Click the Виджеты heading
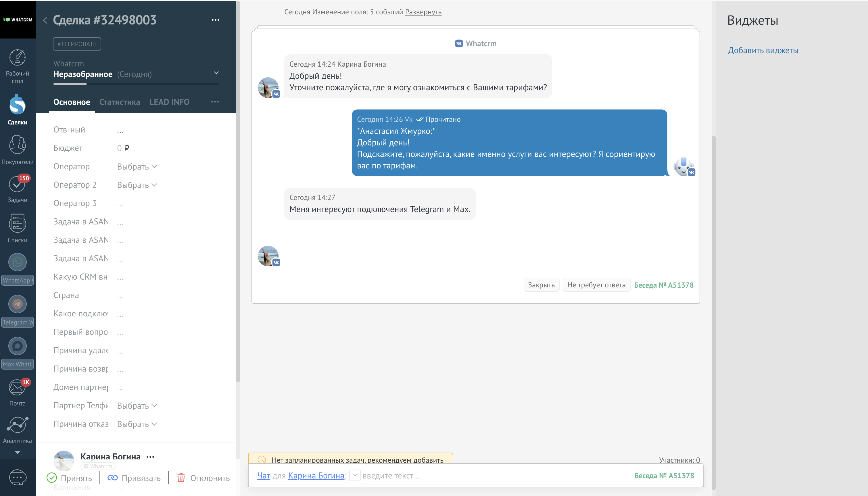 coord(752,20)
